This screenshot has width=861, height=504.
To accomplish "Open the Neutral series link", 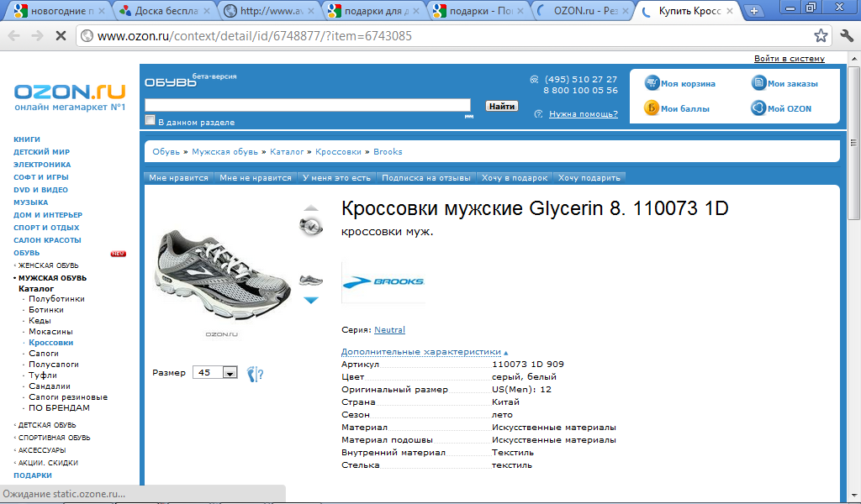I will click(389, 329).
